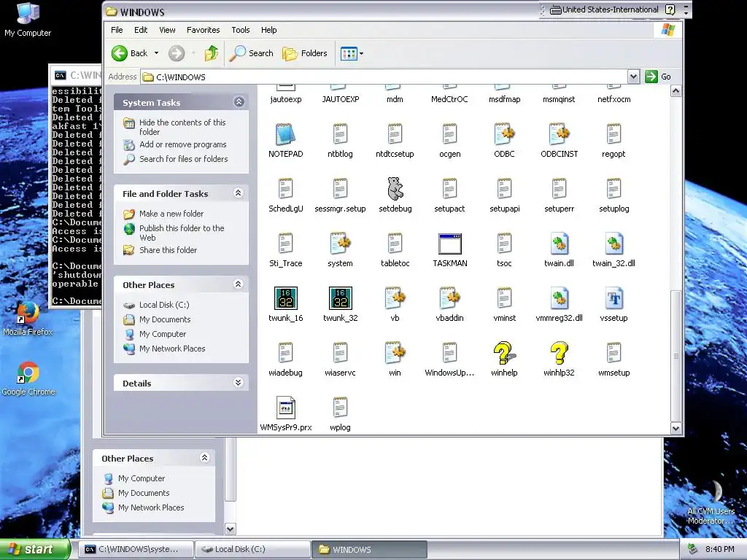Select the vbaddin file icon
The height and width of the screenshot is (560, 747).
(x=449, y=298)
